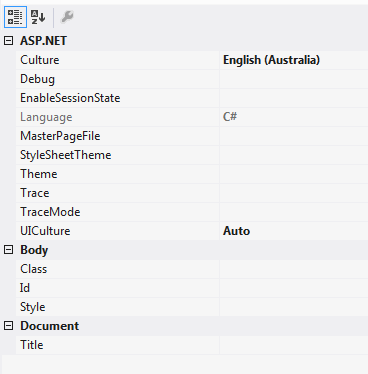The height and width of the screenshot is (374, 368).
Task: Click the Title value field
Action: [x=294, y=345]
